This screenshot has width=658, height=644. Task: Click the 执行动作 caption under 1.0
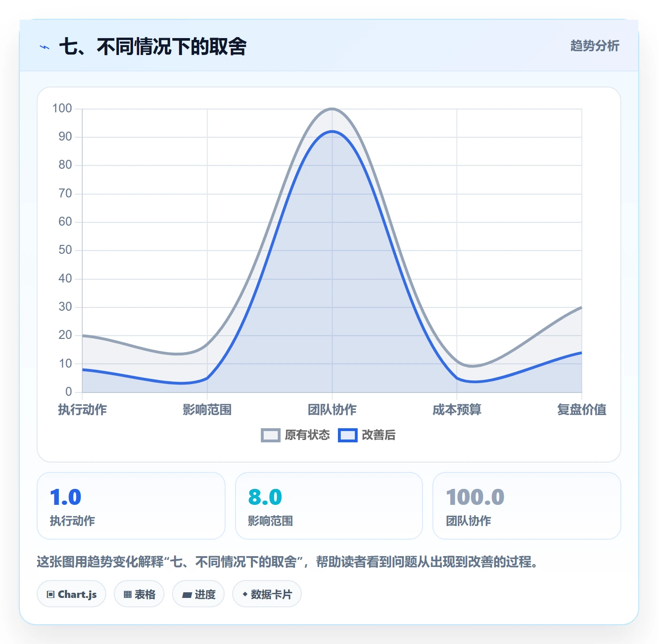72,521
